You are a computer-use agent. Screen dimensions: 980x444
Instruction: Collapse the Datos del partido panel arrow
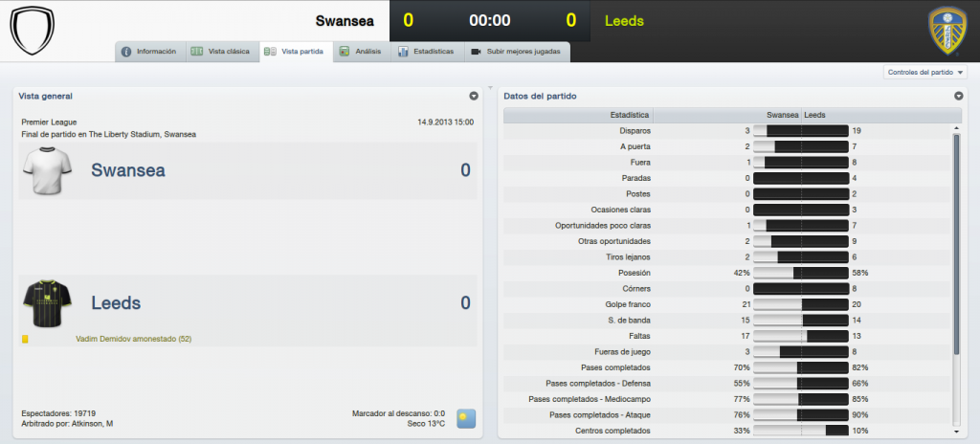click(x=959, y=97)
